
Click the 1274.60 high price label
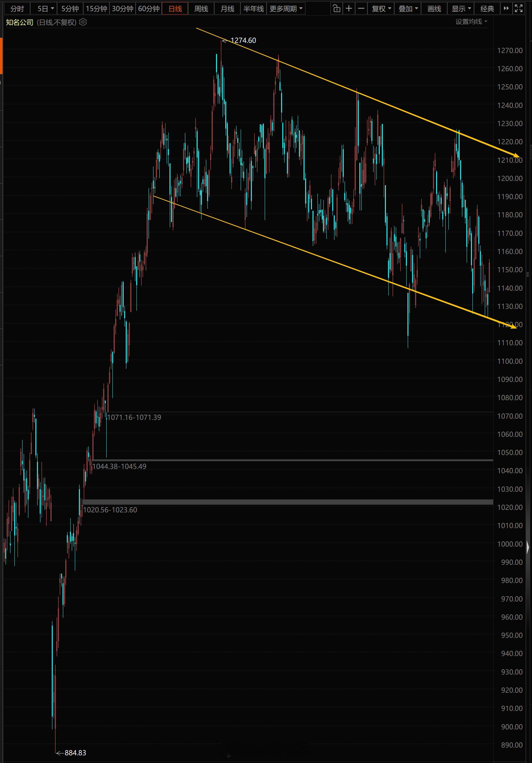(x=243, y=40)
